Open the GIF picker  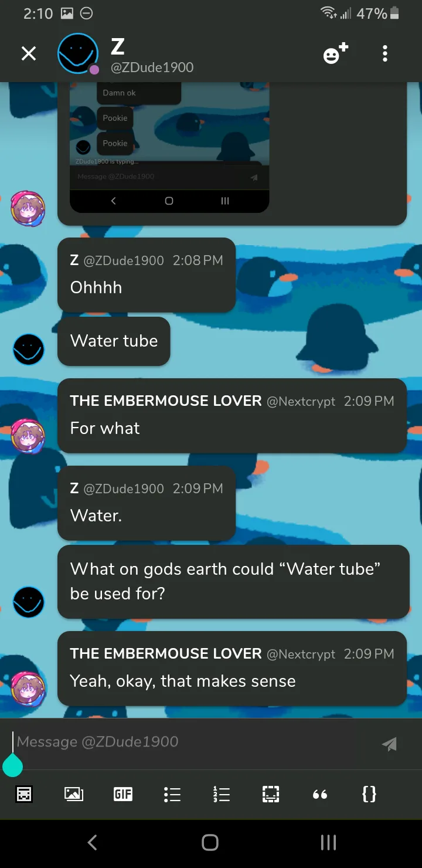(123, 794)
